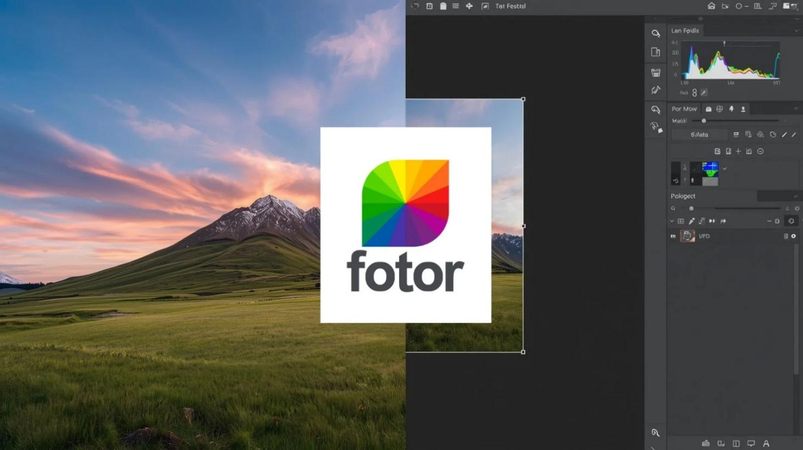Select the lasso tool in the side strip
Image resolution: width=803 pixels, height=450 pixels.
pyautogui.click(x=656, y=33)
